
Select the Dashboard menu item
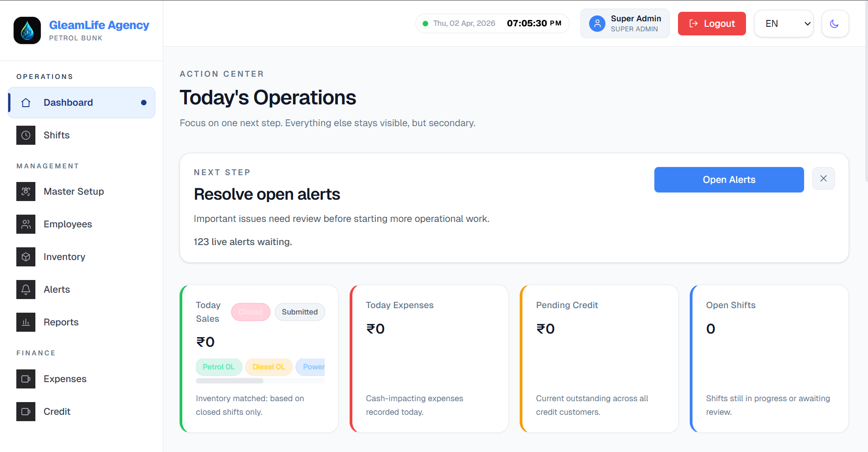[82, 103]
